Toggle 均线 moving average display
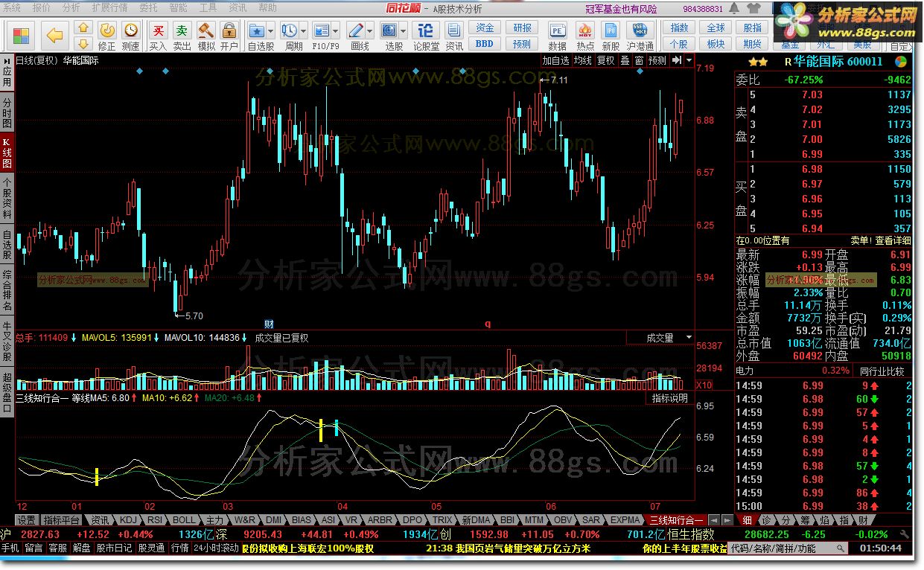This screenshot has height=570, width=924. click(583, 60)
